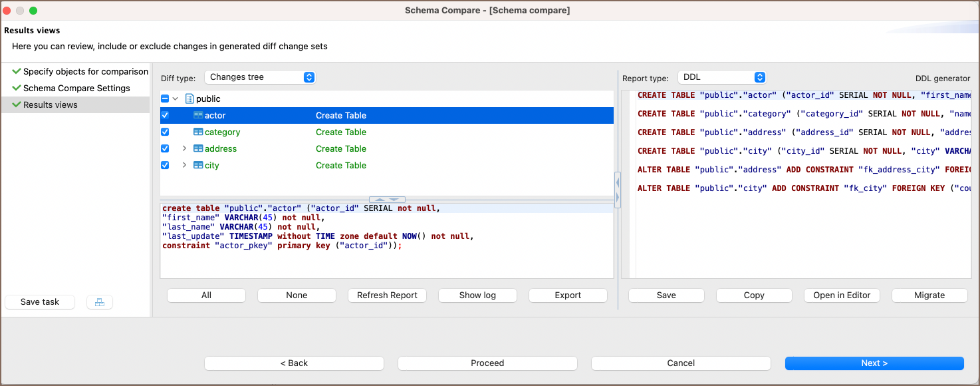This screenshot has width=980, height=386.
Task: Click the category table icon
Action: click(198, 132)
